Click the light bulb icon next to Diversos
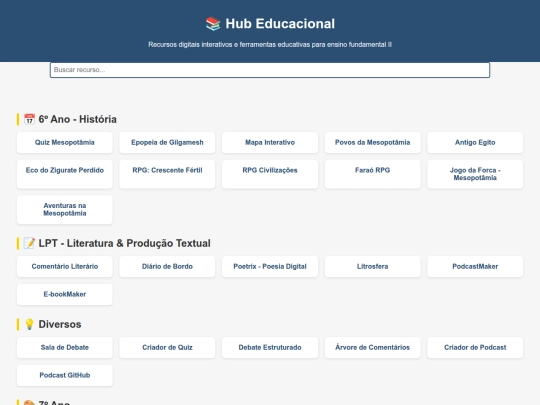The image size is (540, 405). tap(29, 324)
